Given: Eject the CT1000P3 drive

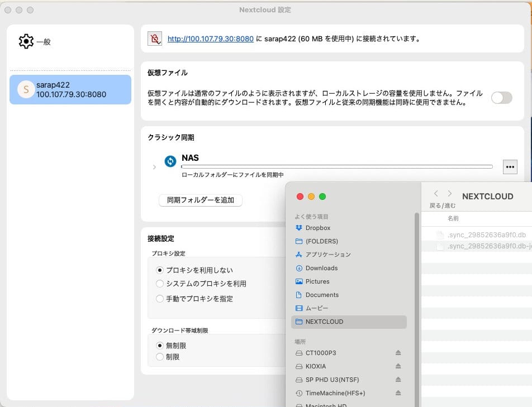Looking at the screenshot, I should 398,353.
